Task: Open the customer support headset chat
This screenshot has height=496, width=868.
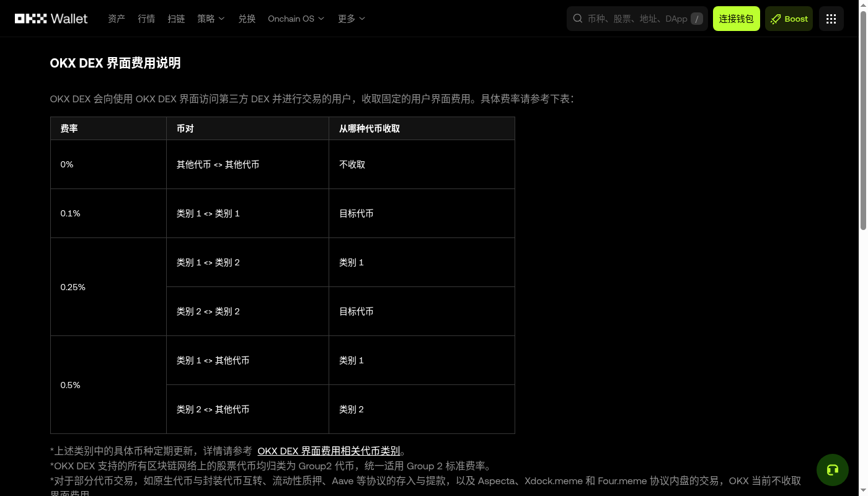Action: click(x=833, y=469)
